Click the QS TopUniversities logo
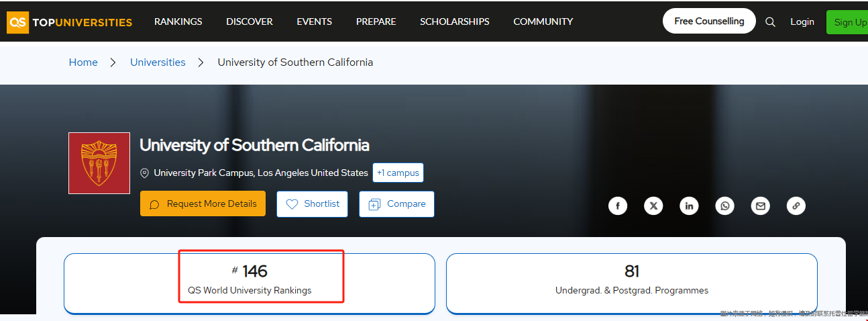 (70, 22)
